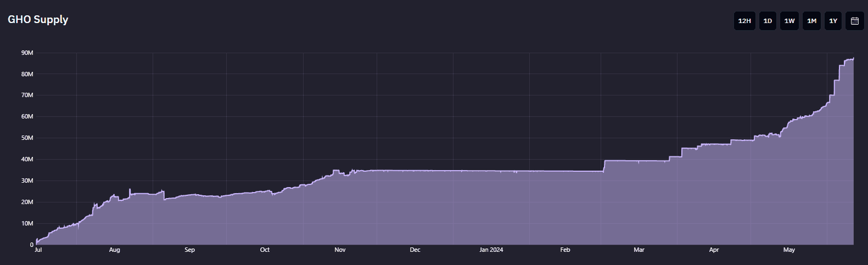
Task: Set the range to 1M
Action: pyautogui.click(x=811, y=21)
